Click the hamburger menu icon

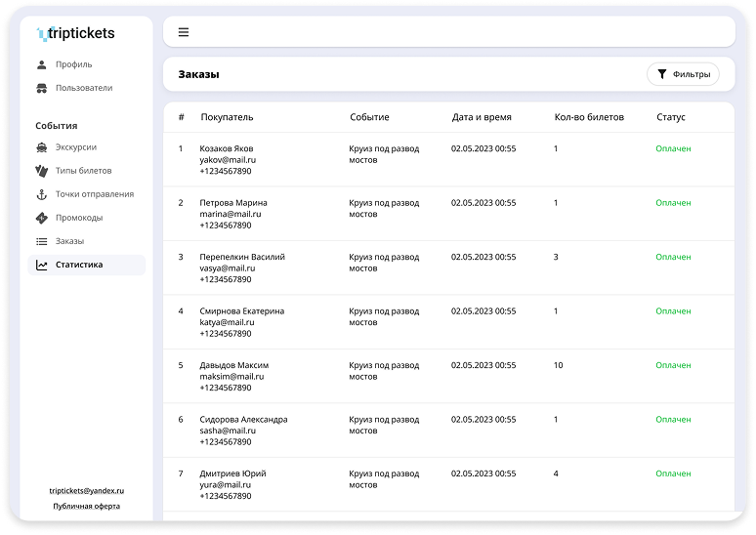click(184, 32)
